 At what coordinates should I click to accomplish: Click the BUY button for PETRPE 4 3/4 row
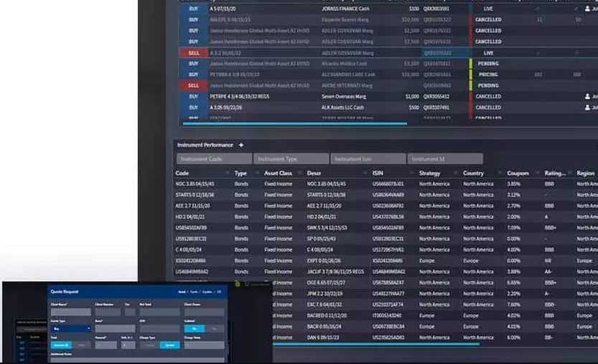[x=194, y=96]
